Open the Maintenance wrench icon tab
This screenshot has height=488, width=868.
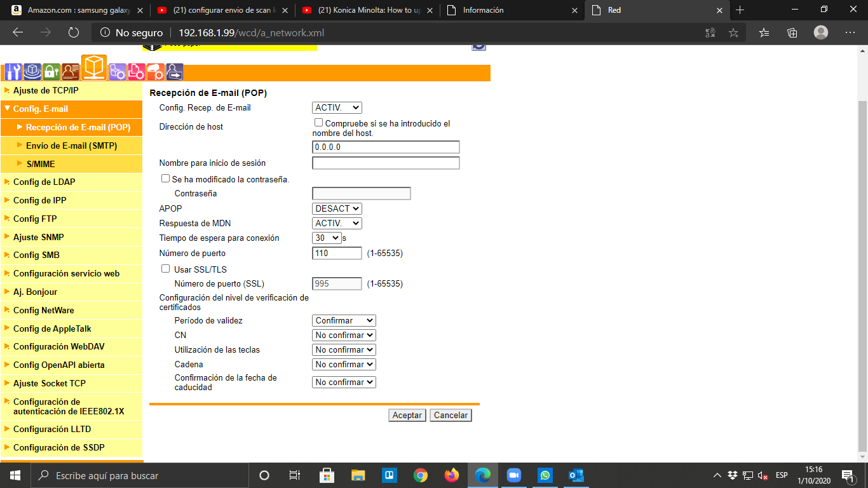pos(13,71)
